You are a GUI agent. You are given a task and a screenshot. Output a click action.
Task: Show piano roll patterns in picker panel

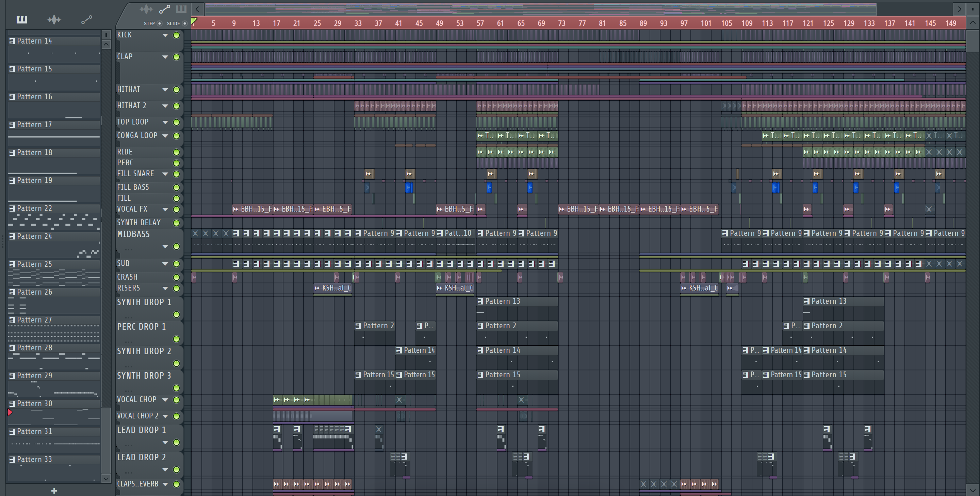[x=22, y=19]
